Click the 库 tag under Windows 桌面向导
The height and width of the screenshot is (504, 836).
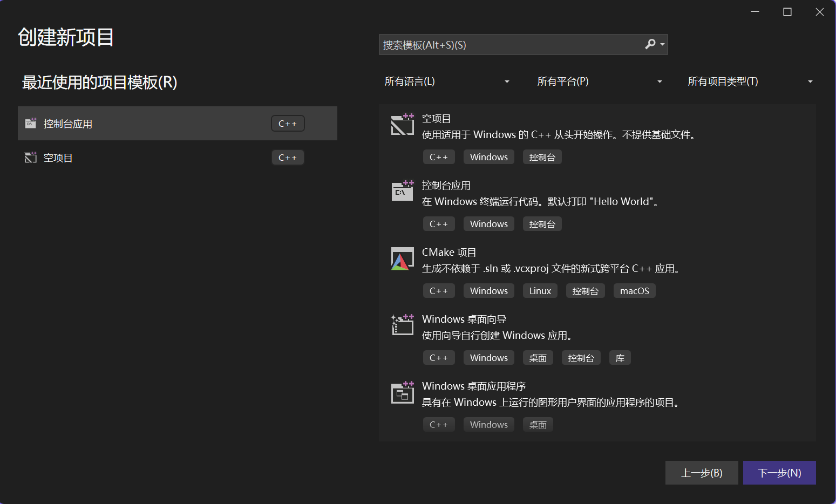click(x=620, y=358)
